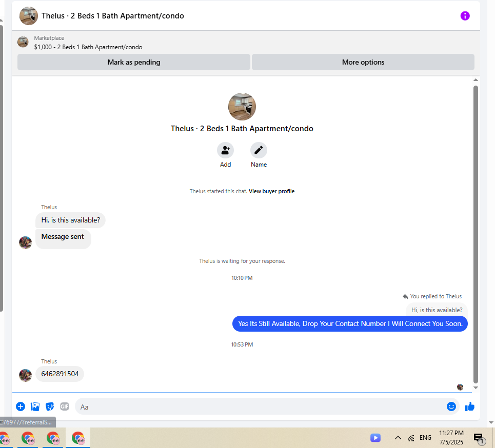Click the quoted "Hi, is this available?" reply

[437, 310]
